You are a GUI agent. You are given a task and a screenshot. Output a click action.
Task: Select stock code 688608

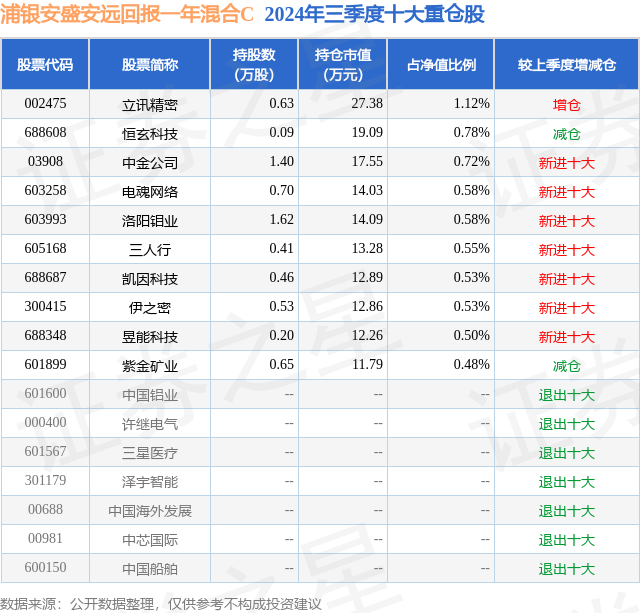[x=45, y=133]
